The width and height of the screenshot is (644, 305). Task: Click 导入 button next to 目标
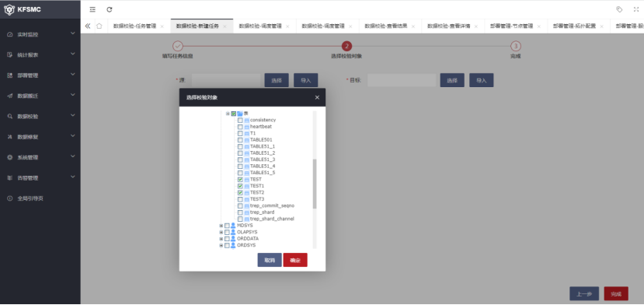click(x=482, y=80)
